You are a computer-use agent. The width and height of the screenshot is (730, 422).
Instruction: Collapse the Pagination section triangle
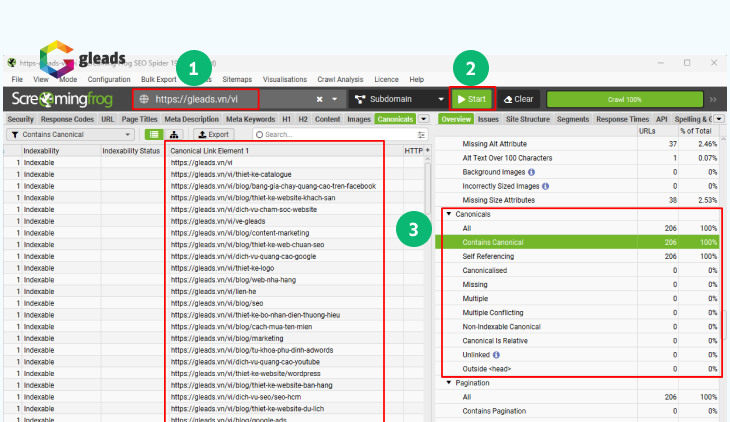coord(449,382)
